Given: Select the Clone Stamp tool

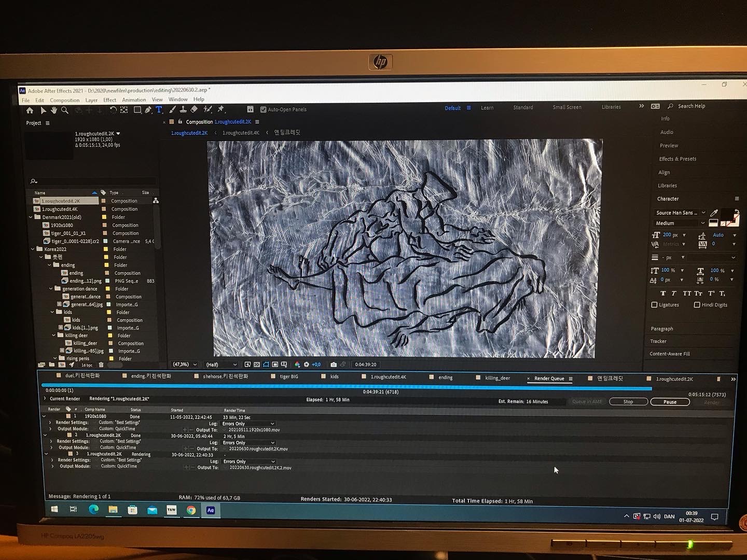Looking at the screenshot, I should [183, 109].
